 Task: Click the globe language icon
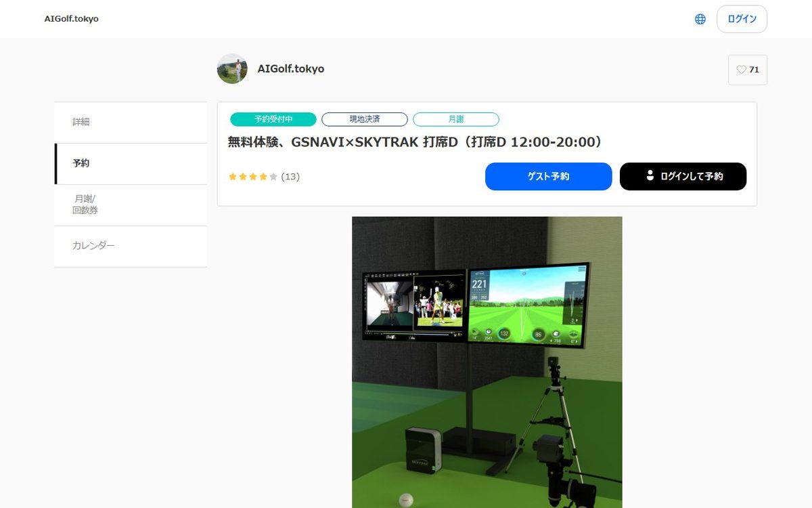pyautogui.click(x=700, y=19)
